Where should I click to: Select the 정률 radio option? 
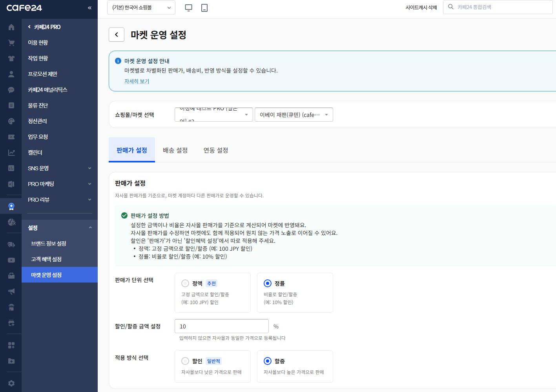[268, 283]
